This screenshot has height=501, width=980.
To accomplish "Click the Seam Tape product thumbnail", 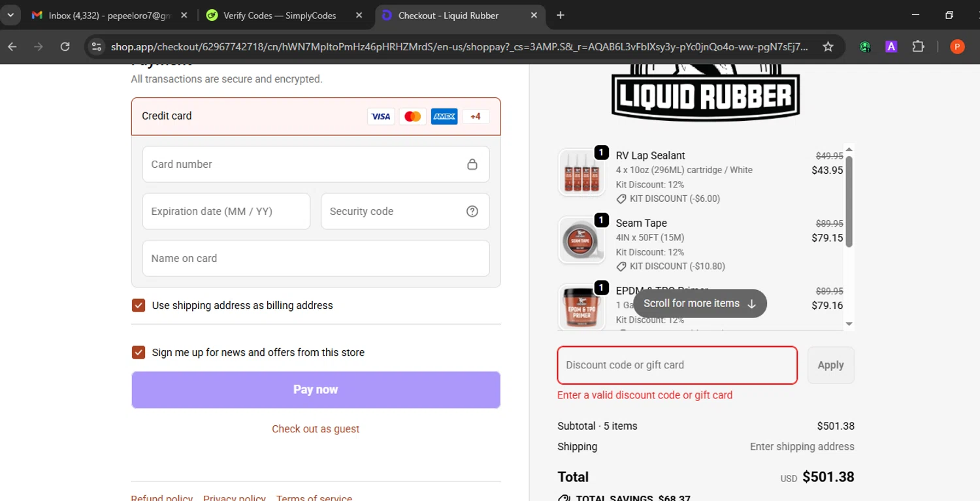I will (x=581, y=240).
